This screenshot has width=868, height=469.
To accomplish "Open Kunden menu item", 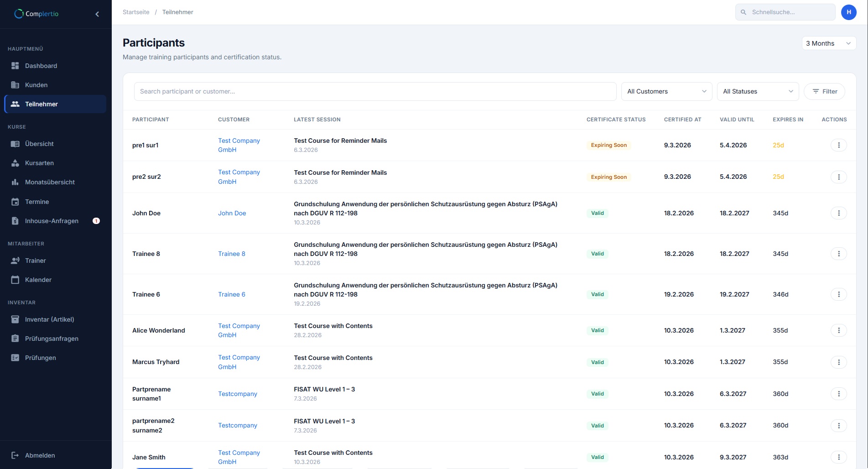I will click(x=55, y=85).
